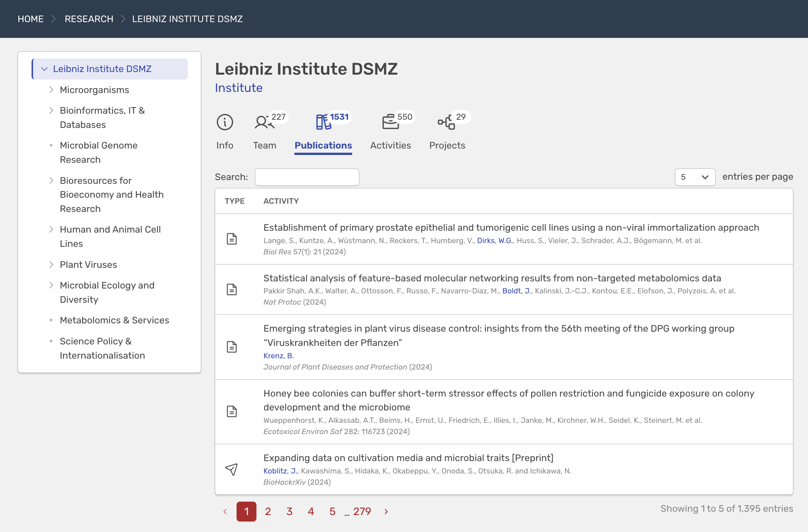Click LEIBNIZ INSTITUTE DSMZ breadcrumb
Viewport: 808px width, 532px height.
pyautogui.click(x=187, y=19)
